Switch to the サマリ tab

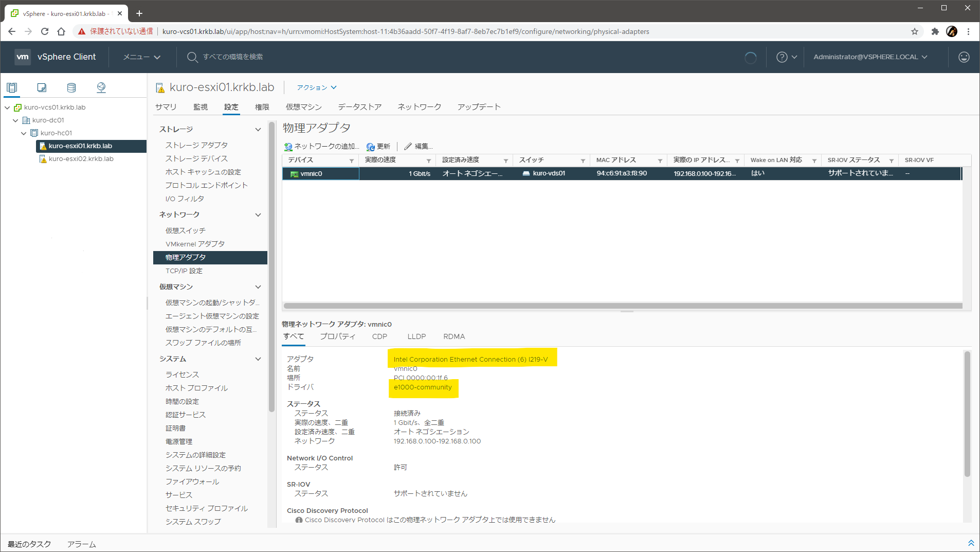(x=166, y=107)
